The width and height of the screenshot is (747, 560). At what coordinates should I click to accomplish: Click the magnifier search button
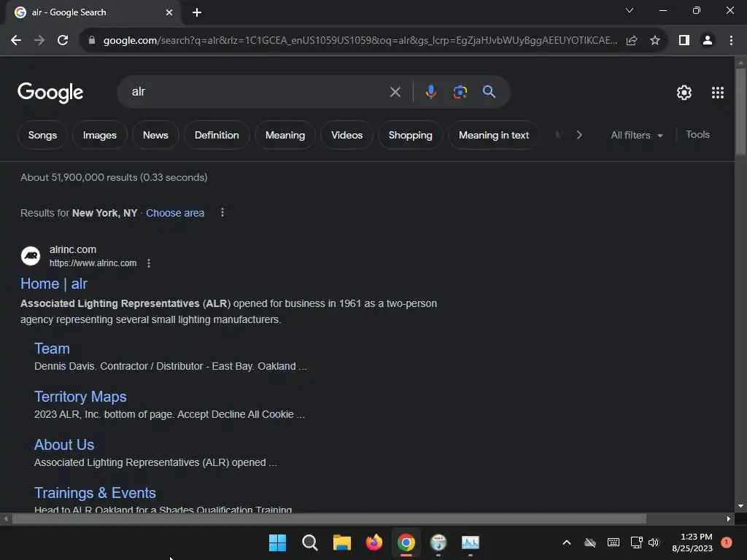click(x=489, y=92)
